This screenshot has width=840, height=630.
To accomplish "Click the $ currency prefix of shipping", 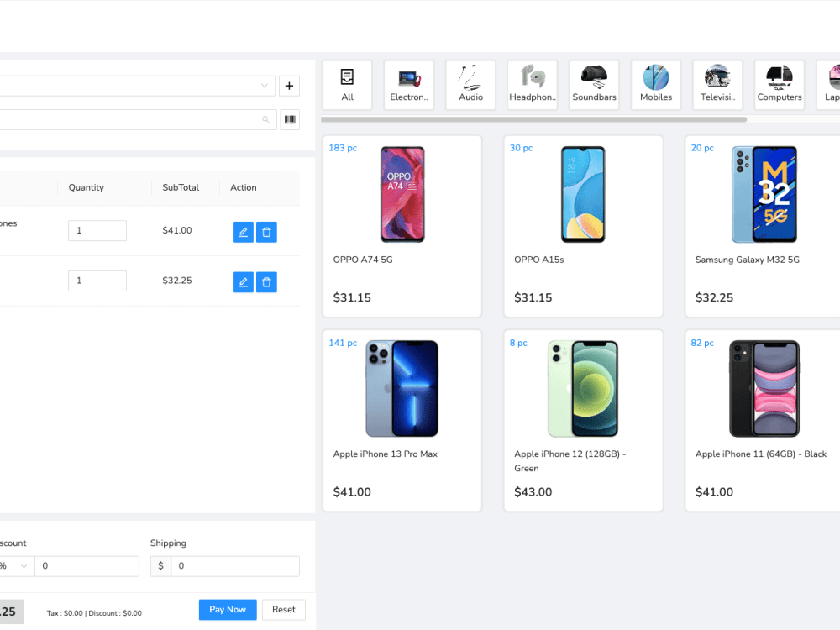I will [x=160, y=565].
